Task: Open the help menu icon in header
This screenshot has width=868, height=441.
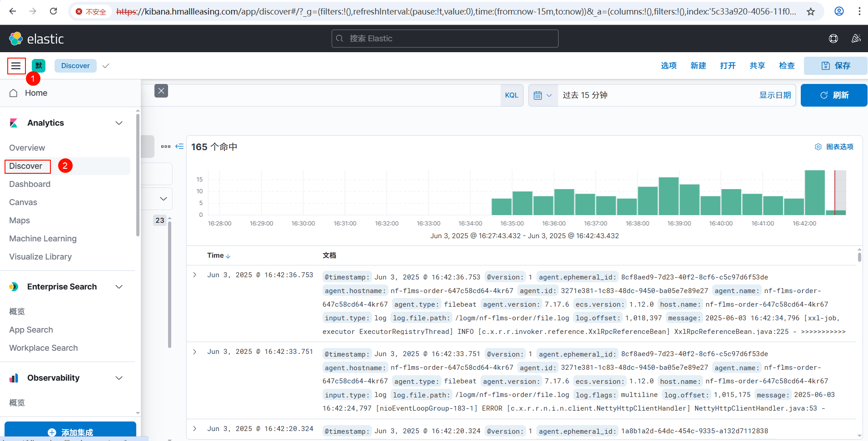Action: 833,39
